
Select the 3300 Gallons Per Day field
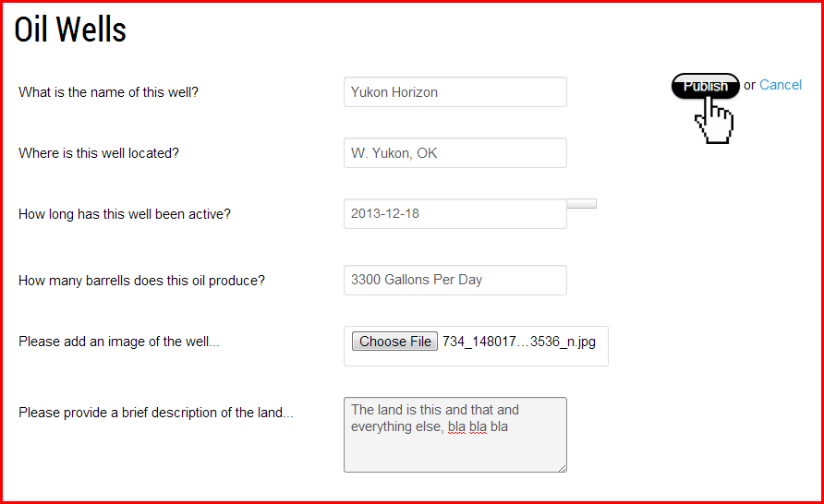pos(454,280)
